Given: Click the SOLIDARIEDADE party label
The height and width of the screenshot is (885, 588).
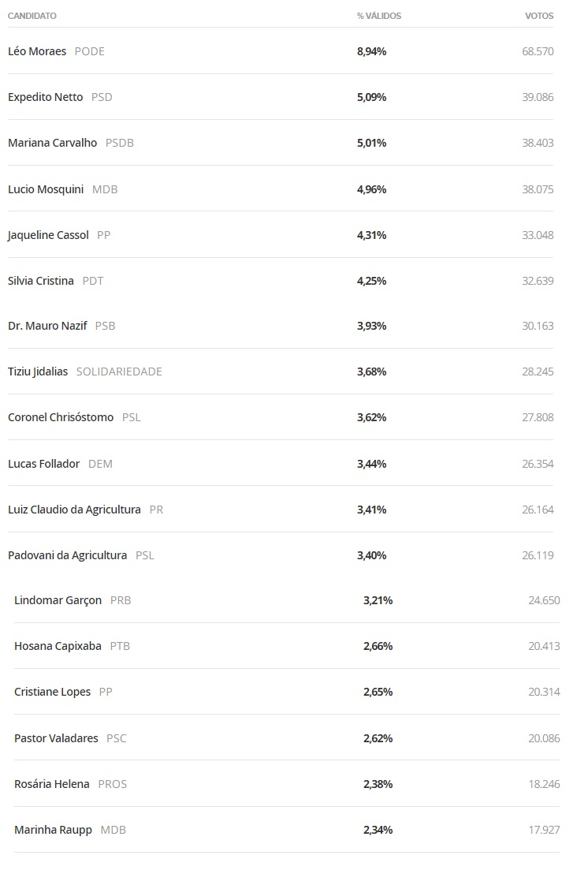Looking at the screenshot, I should [119, 372].
